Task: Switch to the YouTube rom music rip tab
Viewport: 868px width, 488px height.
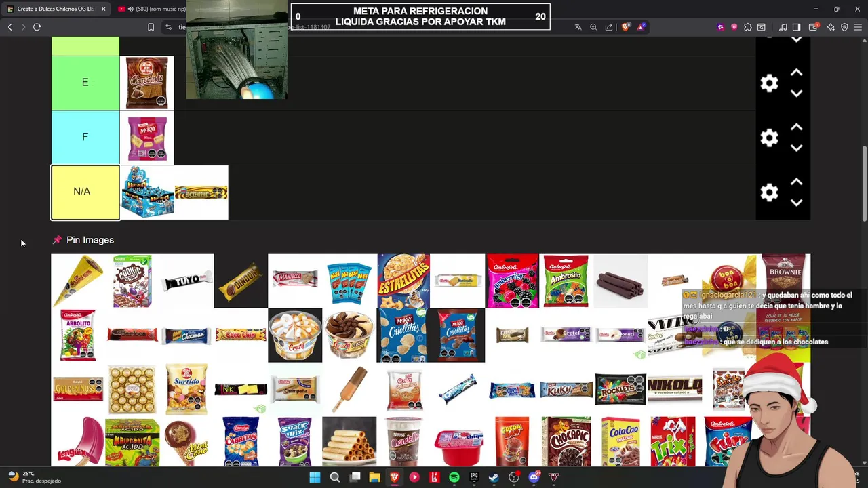Action: click(x=153, y=9)
